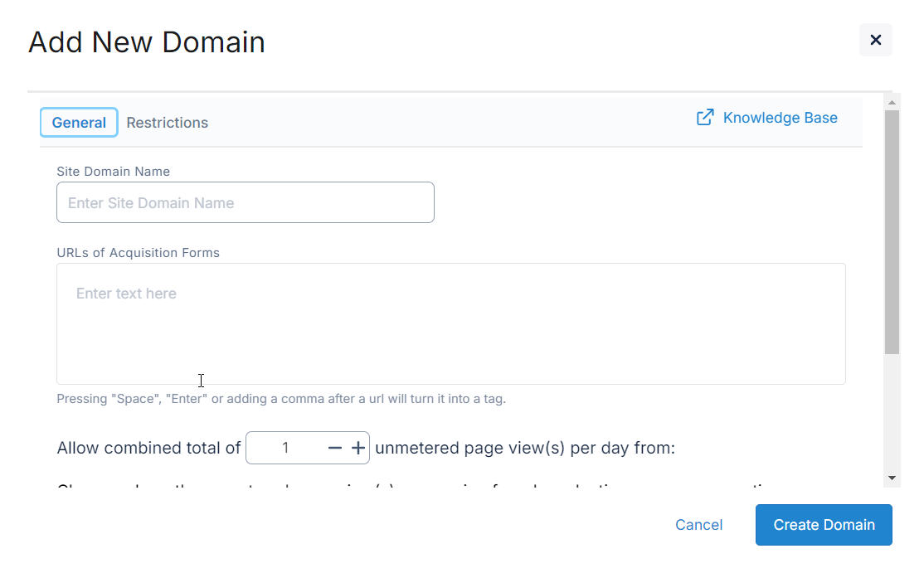Click the "Add New Domain" heading
Image resolution: width=924 pixels, height=568 pixels.
coord(147,42)
